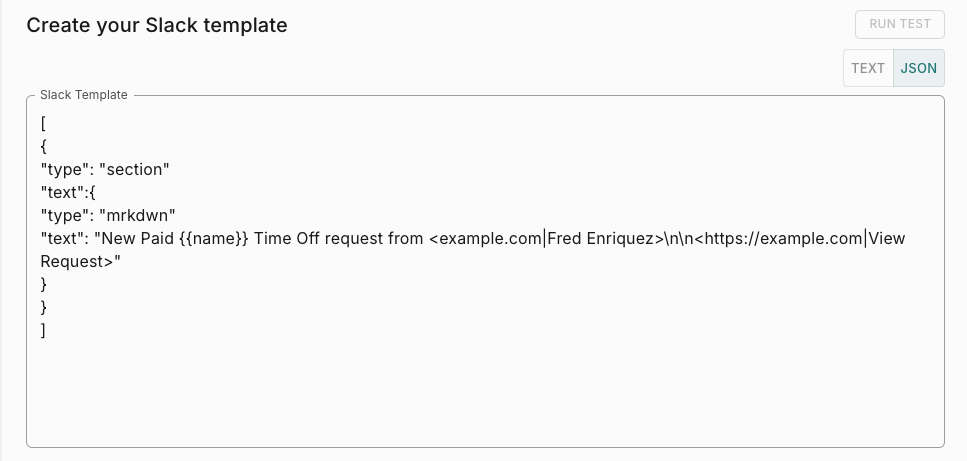
Task: Click the "section" value in the template
Action: click(x=134, y=170)
